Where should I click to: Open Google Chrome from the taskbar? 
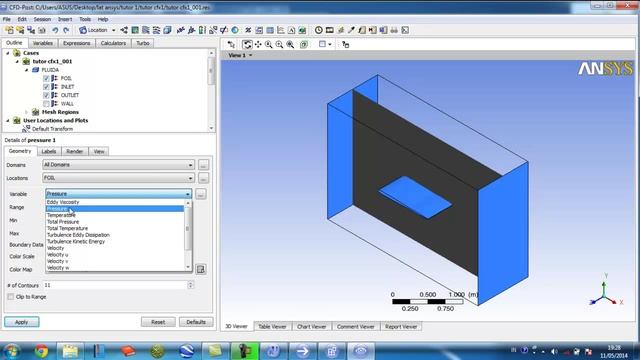pos(41,351)
